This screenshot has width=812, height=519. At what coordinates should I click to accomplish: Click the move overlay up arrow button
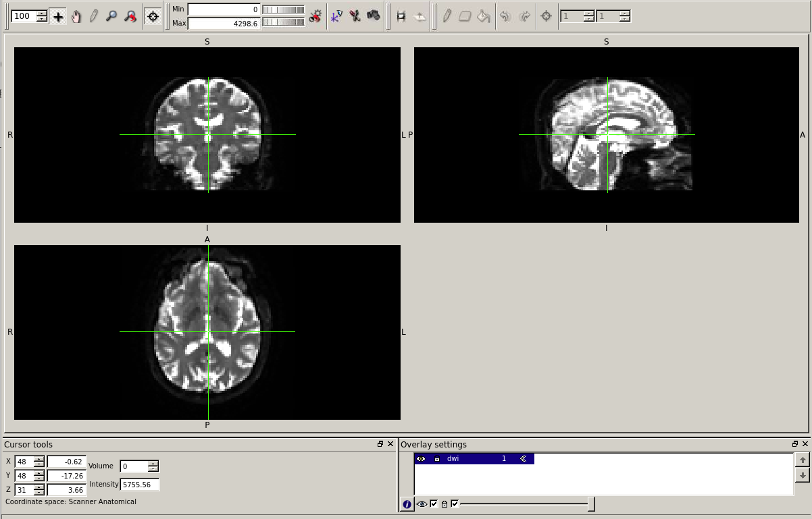[x=803, y=459]
